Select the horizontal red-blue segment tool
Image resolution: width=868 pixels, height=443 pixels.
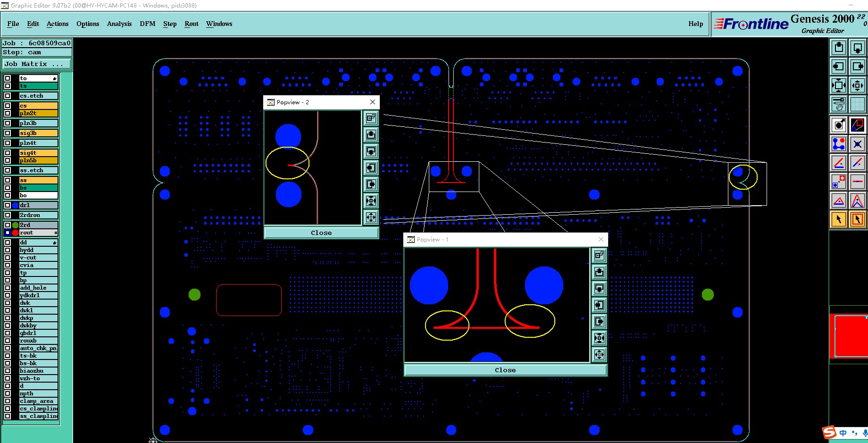click(x=858, y=182)
